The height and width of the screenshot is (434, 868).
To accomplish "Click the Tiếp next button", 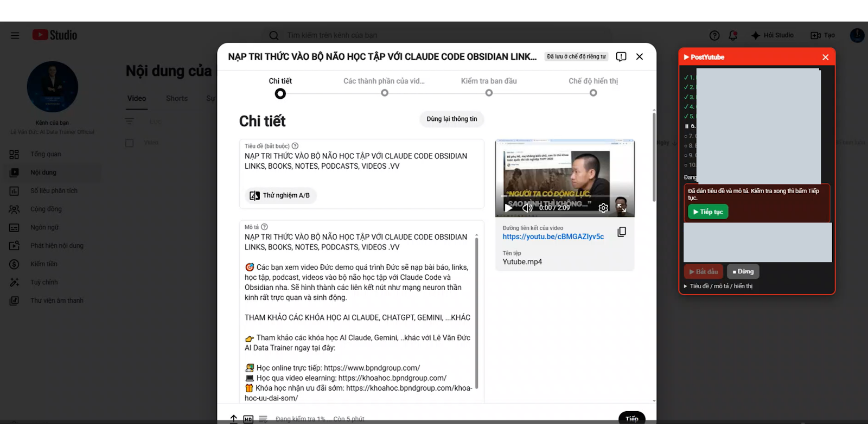I will pyautogui.click(x=632, y=418).
